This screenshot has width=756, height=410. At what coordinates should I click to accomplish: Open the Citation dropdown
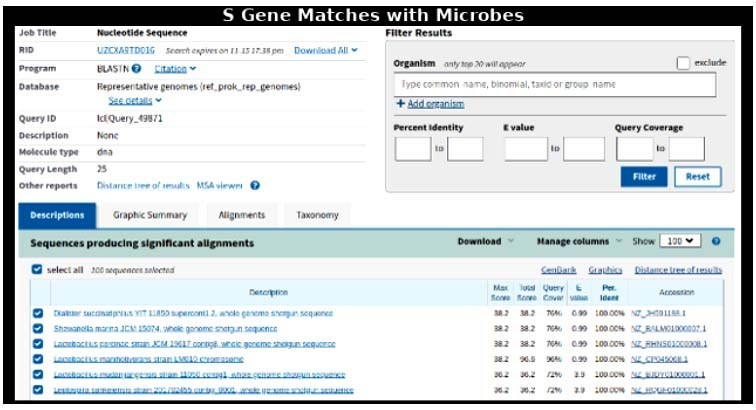[x=176, y=69]
